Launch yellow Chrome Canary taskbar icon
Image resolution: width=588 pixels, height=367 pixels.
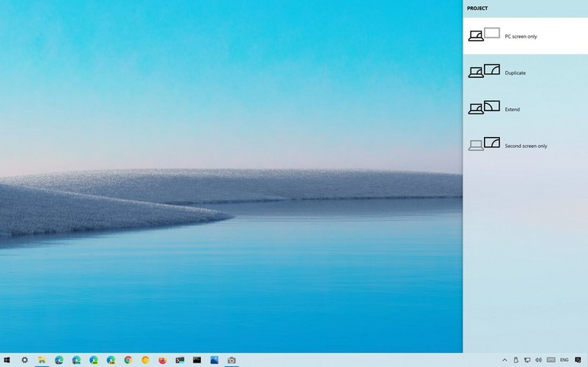click(x=145, y=360)
